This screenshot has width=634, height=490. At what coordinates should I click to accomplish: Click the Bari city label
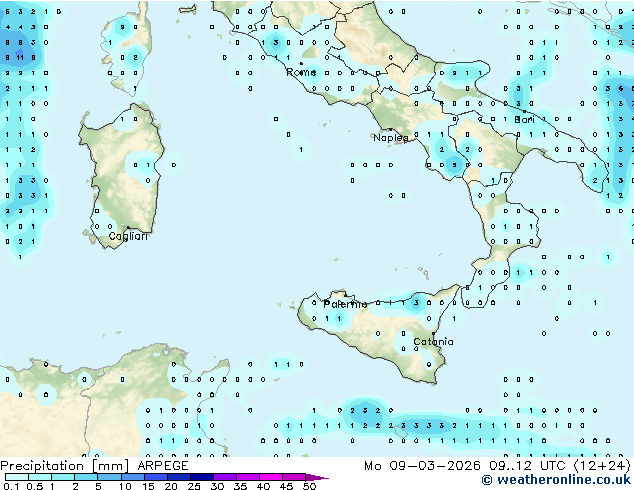(x=524, y=120)
